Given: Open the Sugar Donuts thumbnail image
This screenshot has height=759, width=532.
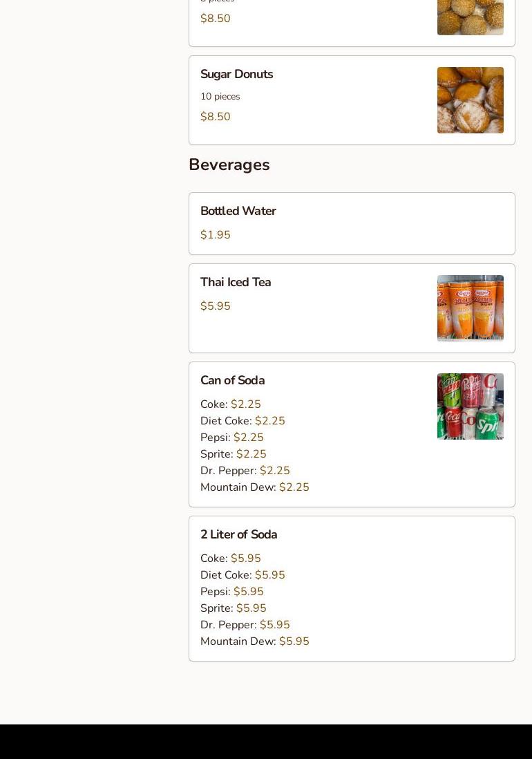Looking at the screenshot, I should pos(470,100).
